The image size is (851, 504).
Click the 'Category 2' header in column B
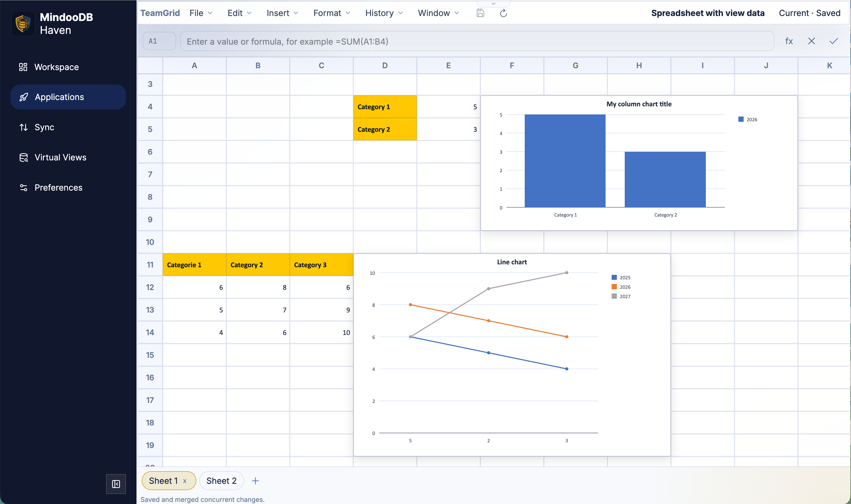point(258,265)
